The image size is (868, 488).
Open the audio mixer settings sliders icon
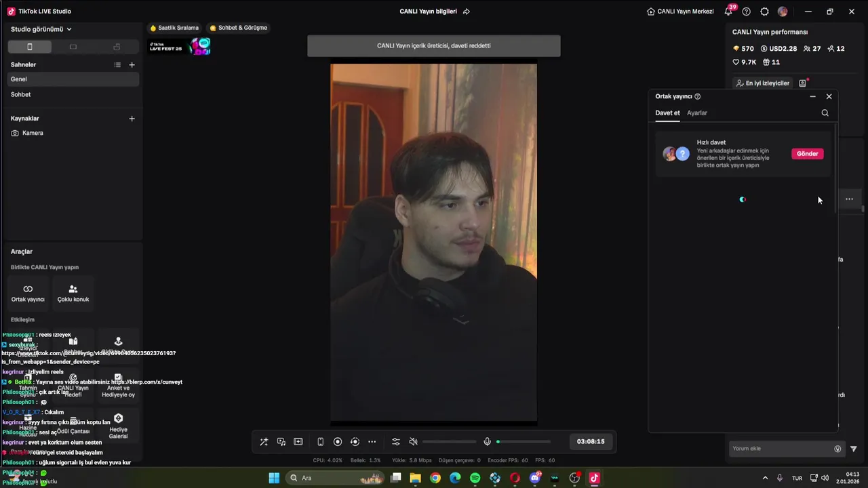[x=396, y=442]
